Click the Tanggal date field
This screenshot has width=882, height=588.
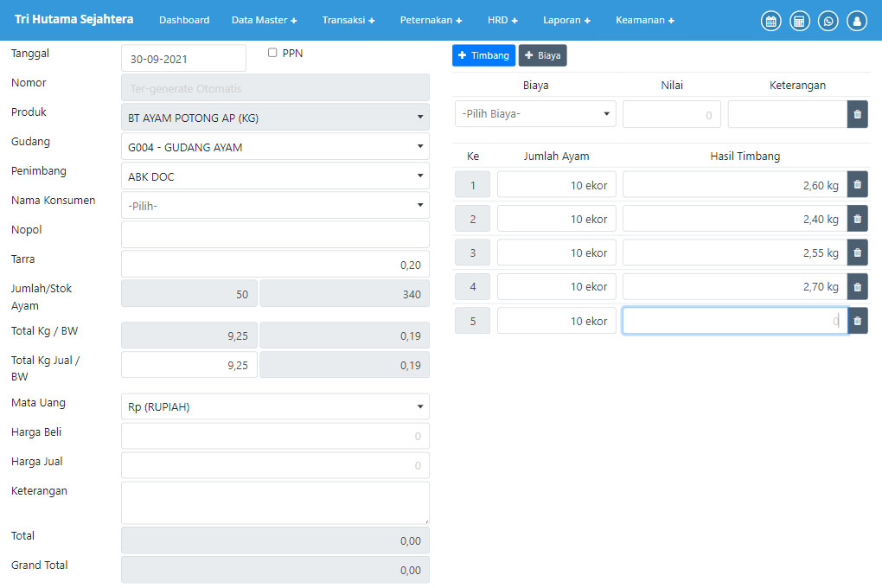(183, 59)
